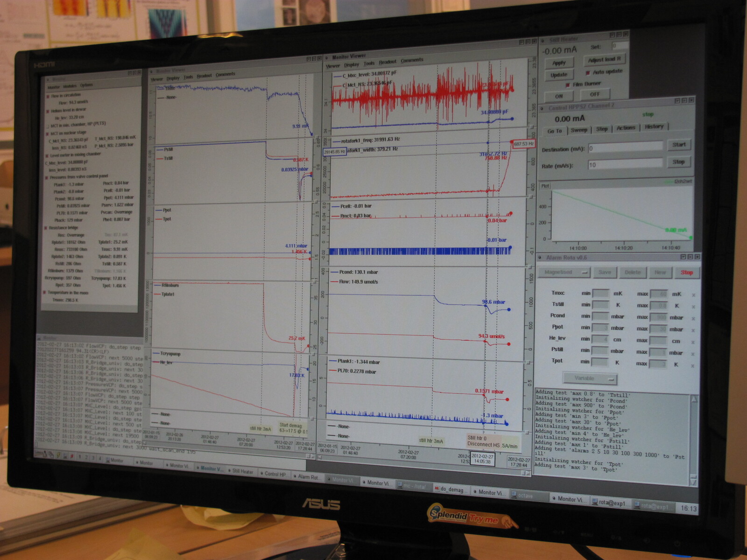Click the 'Start demag' comment marker
Viewport: 747px width, 560px height.
pos(292,428)
